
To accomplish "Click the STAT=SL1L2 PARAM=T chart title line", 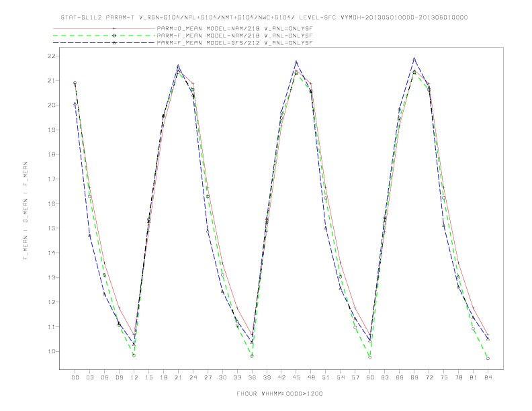I will 264,17.
